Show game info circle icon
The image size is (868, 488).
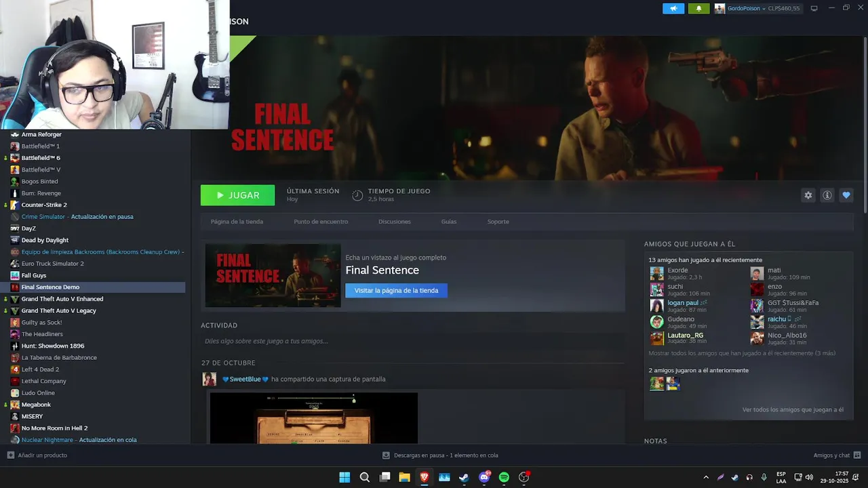point(827,195)
